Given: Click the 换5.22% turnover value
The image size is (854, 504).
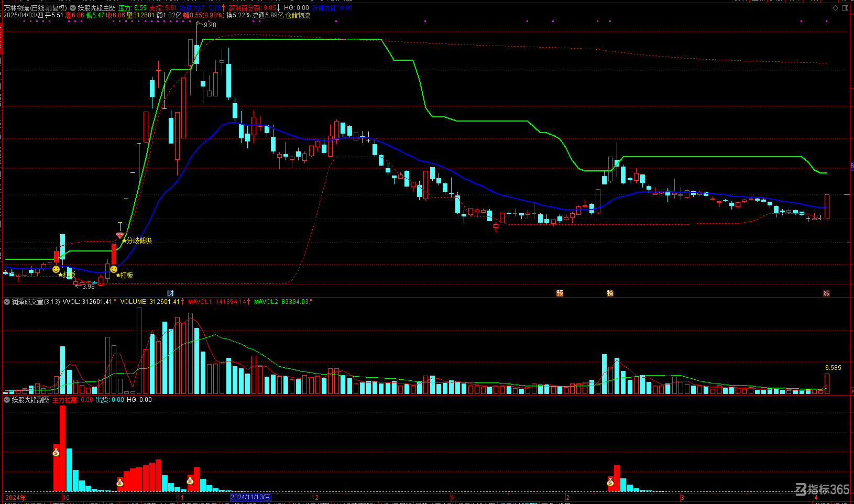Looking at the screenshot, I should pos(238,16).
